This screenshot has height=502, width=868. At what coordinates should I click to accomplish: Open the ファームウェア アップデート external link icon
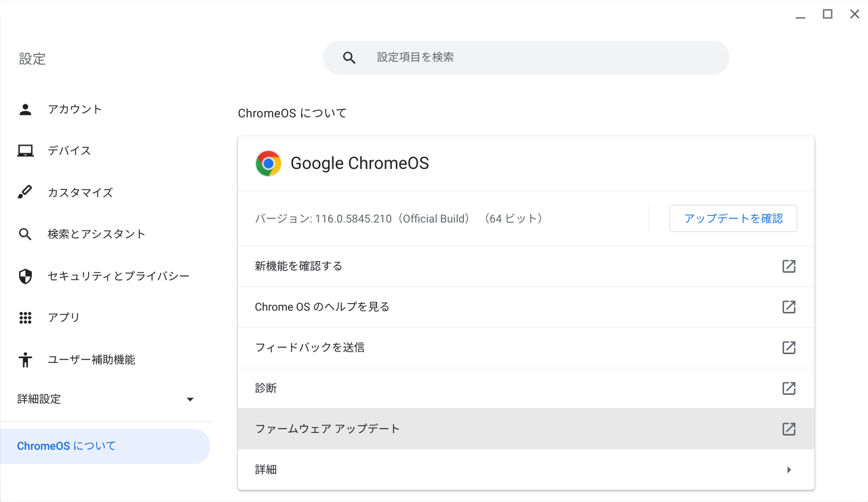click(789, 429)
